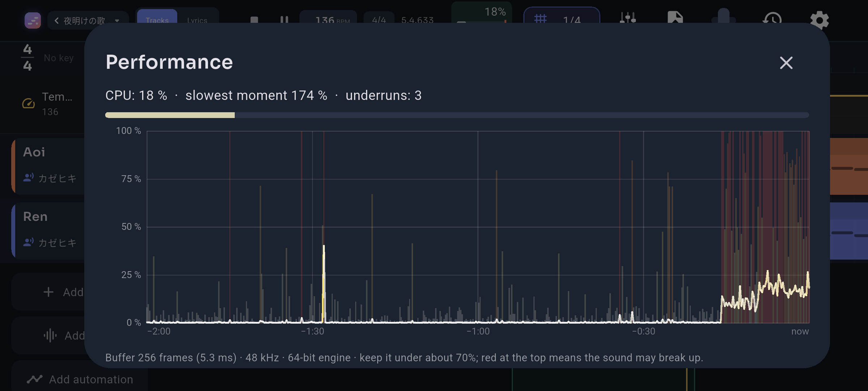Click the waveform Add audio button
The image size is (868, 391).
tap(48, 335)
